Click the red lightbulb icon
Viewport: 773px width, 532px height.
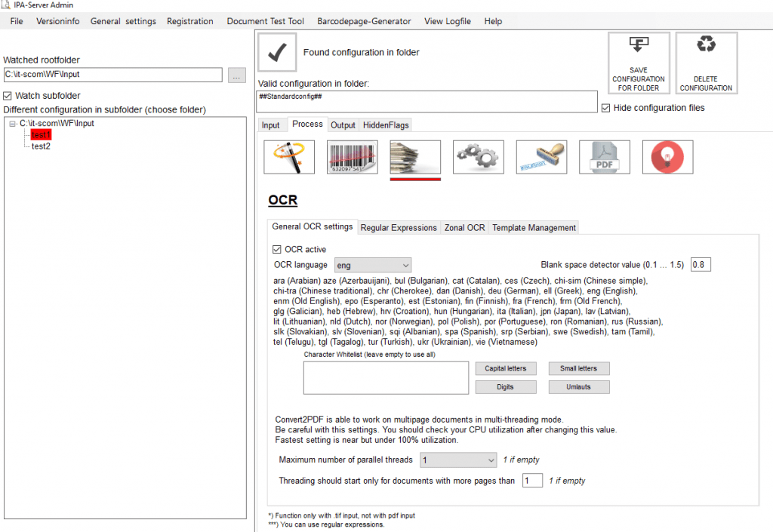pos(667,157)
